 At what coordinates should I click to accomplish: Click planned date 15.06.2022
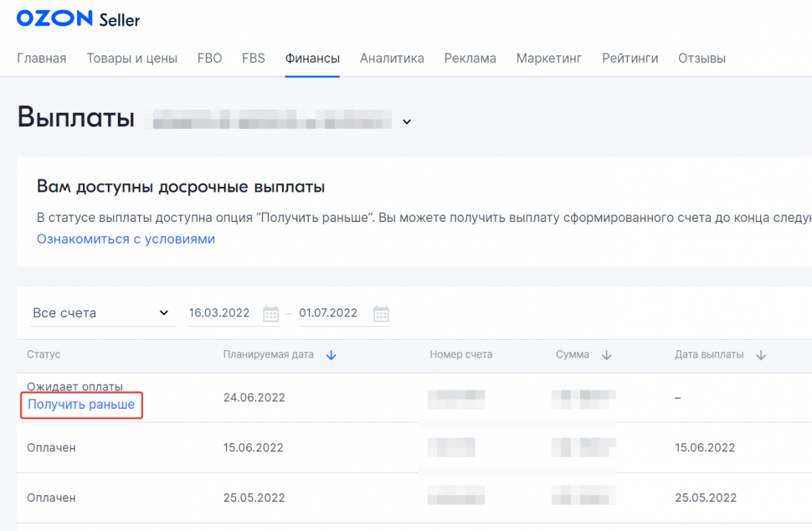coord(254,447)
